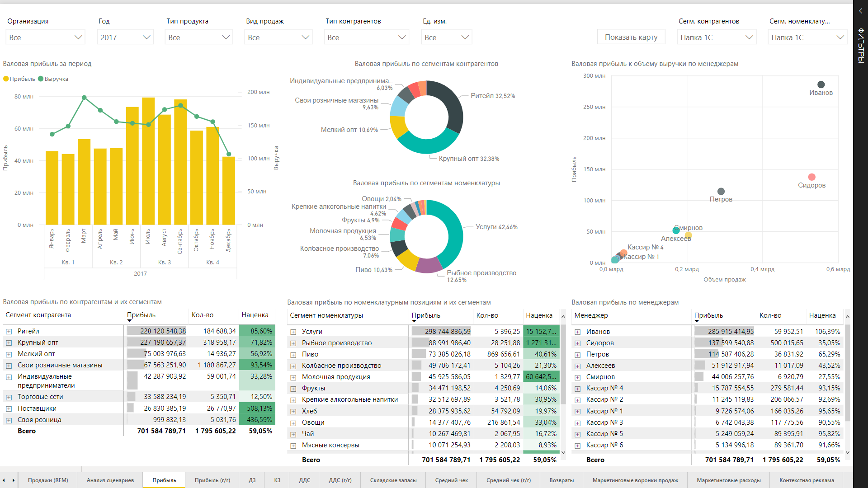Sort contractors table by Наценка header
This screenshot has width=868, height=488.
click(x=255, y=315)
